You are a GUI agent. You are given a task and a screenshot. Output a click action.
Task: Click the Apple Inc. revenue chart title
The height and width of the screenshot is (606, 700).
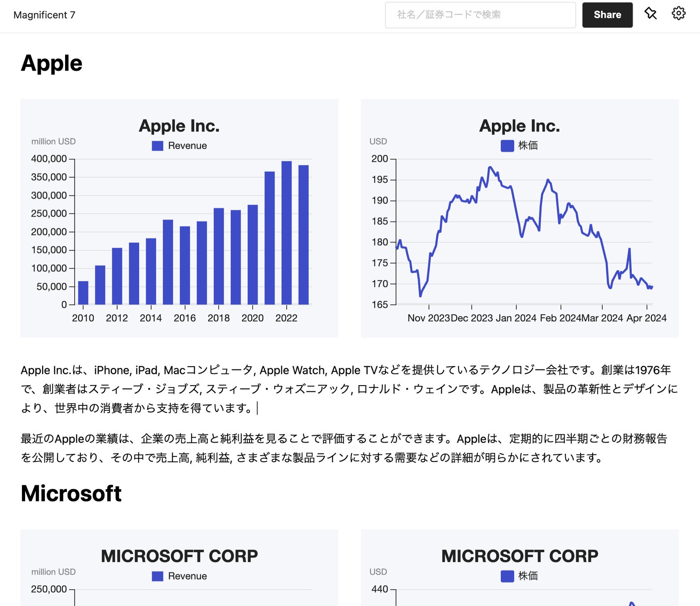pos(179,126)
